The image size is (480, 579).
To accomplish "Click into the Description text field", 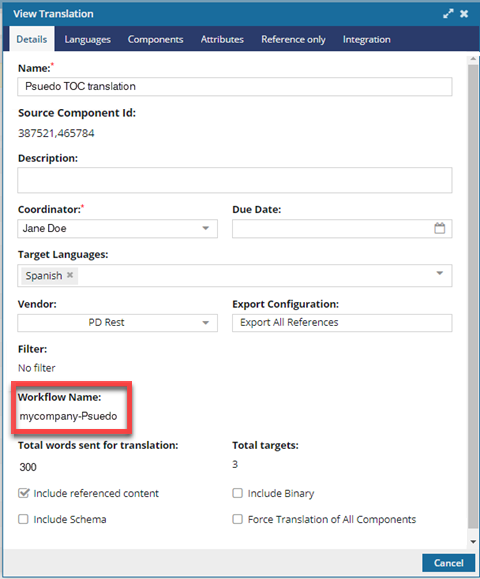I will (x=235, y=180).
